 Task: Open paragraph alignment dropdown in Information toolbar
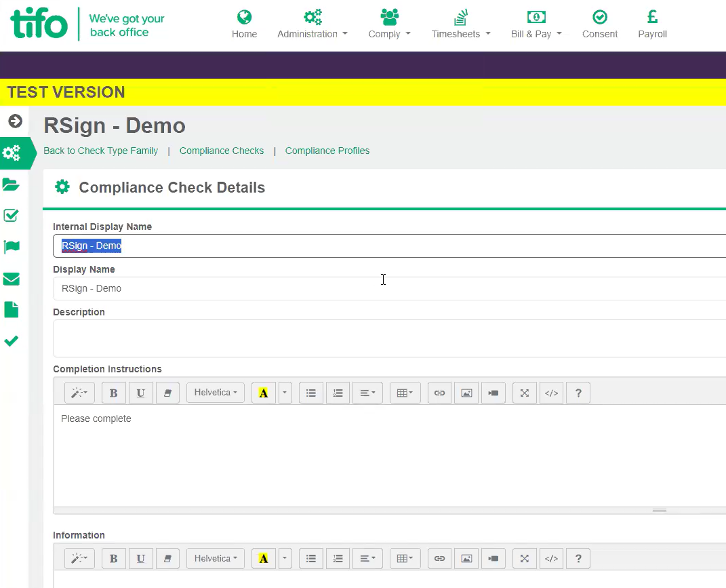point(367,558)
